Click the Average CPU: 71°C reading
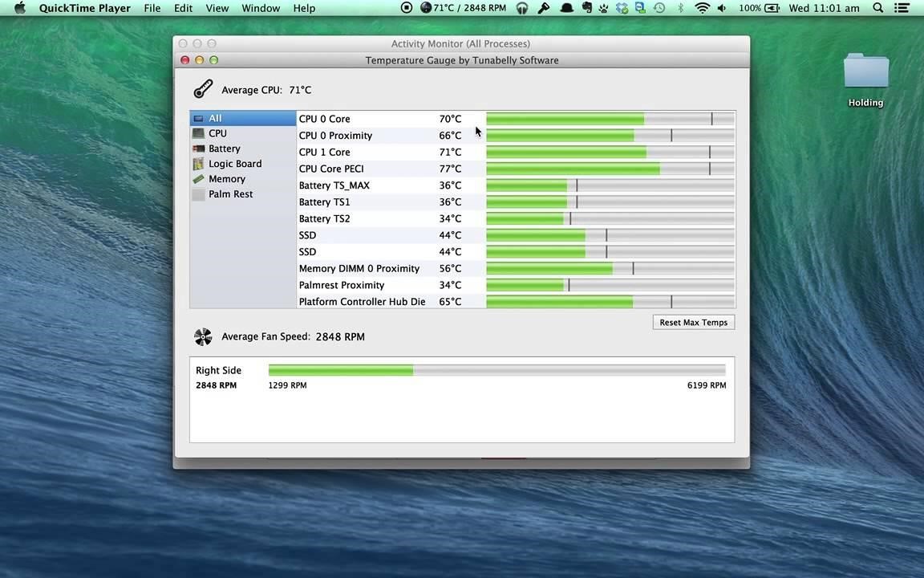The width and height of the screenshot is (924, 578). coord(266,90)
